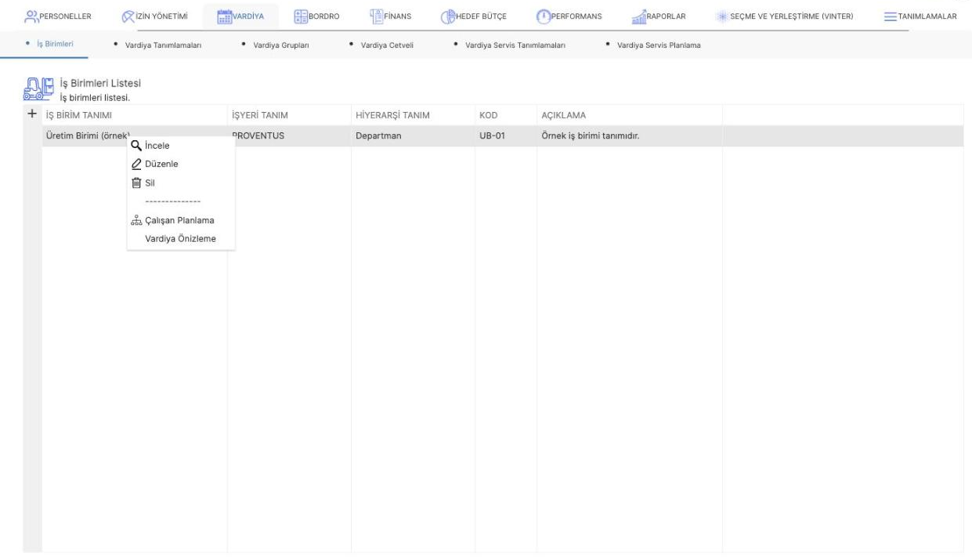Click the pencil icon next to Düzenle
Viewport: 972px width, 560px height.
[136, 164]
